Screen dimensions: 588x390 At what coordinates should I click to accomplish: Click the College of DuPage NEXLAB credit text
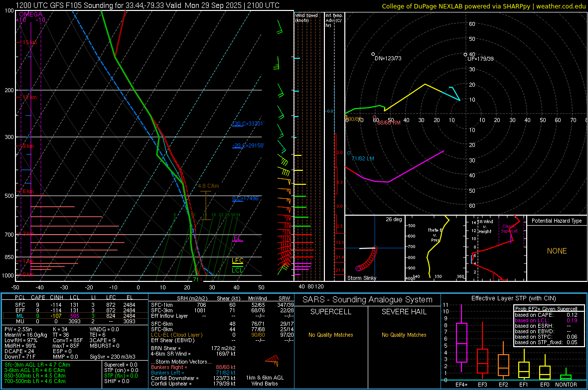[483, 6]
